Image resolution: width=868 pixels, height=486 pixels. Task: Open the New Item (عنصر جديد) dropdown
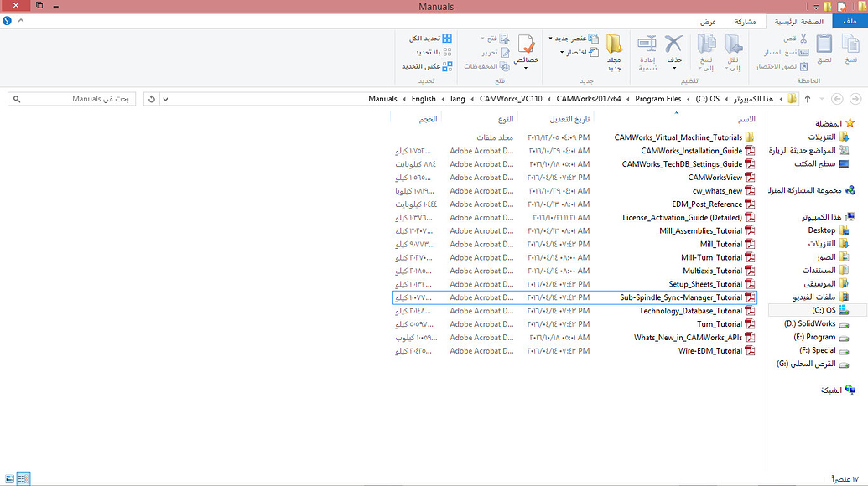574,39
